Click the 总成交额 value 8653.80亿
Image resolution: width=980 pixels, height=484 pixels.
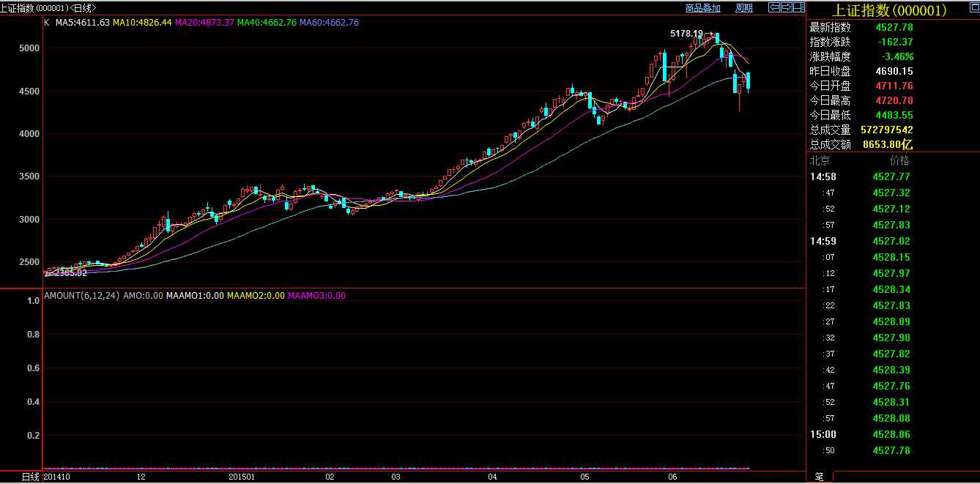tap(887, 144)
